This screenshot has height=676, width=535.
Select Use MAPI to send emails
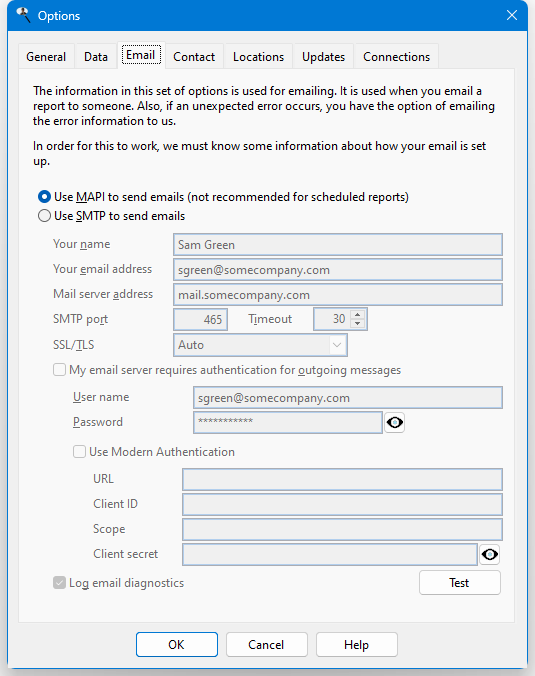[x=44, y=197]
